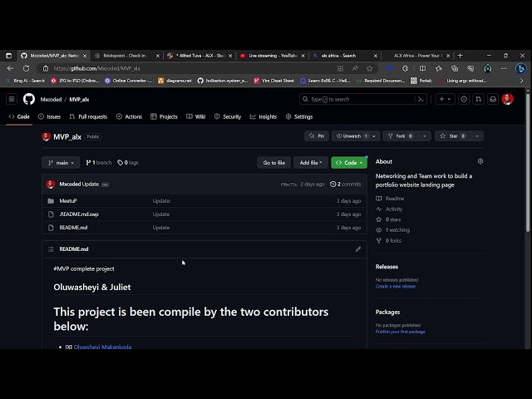Fork the repository
532x399 pixels.
401,136
